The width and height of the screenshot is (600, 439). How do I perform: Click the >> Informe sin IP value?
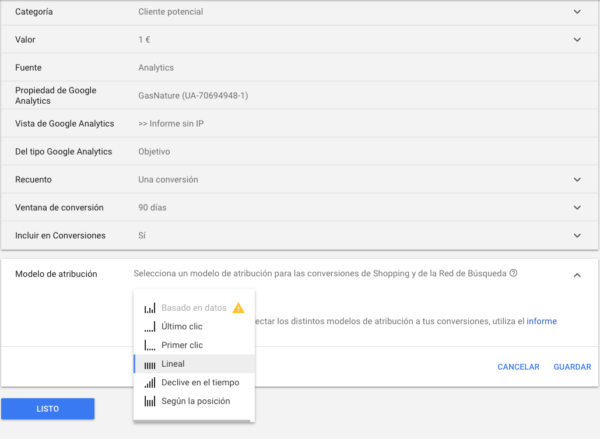coord(171,124)
